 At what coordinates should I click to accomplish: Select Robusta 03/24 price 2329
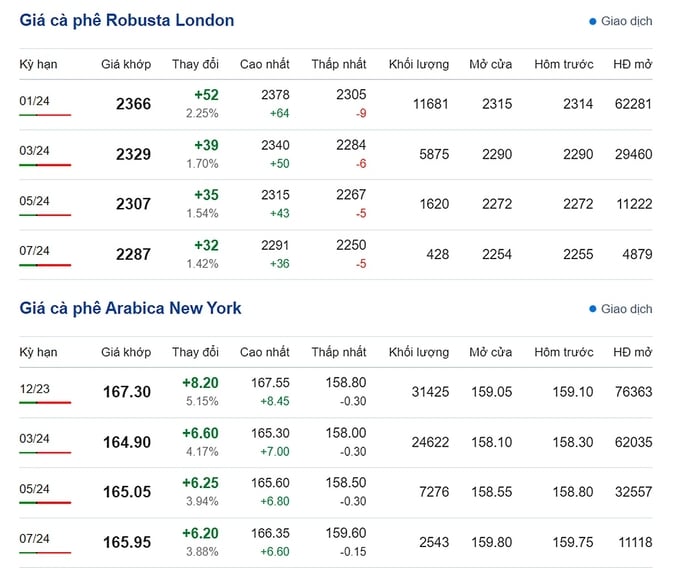(x=133, y=154)
